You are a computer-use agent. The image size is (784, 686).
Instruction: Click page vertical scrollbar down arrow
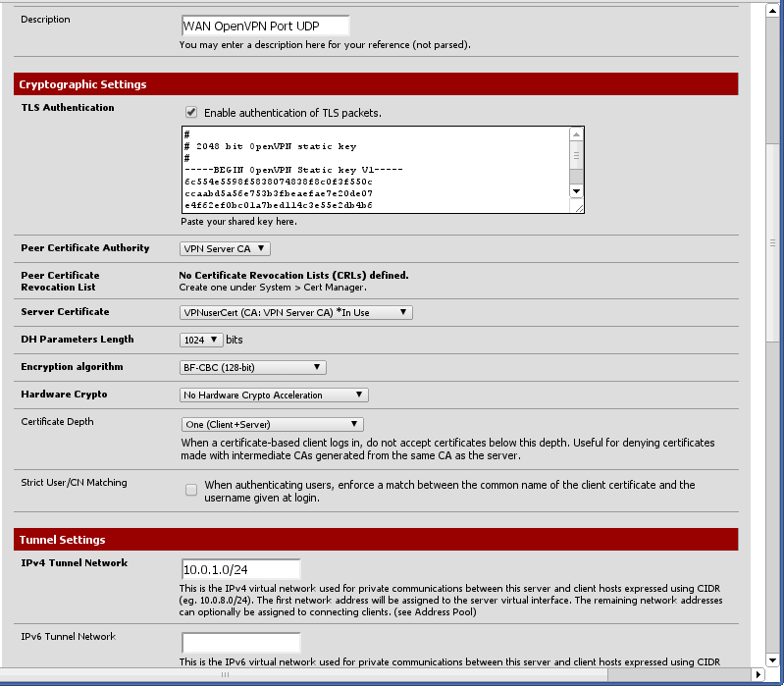(772, 660)
